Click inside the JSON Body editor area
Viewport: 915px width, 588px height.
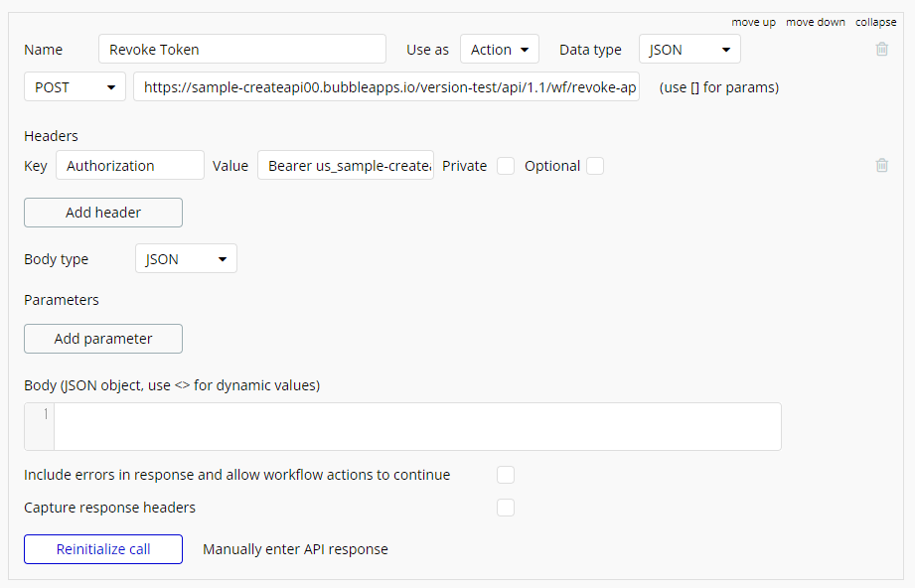[417, 426]
